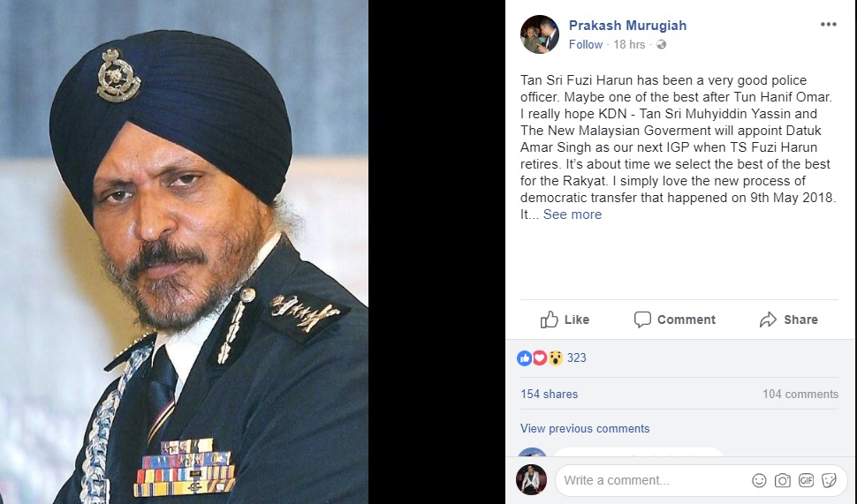Click the public globe privacy icon
Viewport: 857px width, 504px height.
[x=662, y=45]
